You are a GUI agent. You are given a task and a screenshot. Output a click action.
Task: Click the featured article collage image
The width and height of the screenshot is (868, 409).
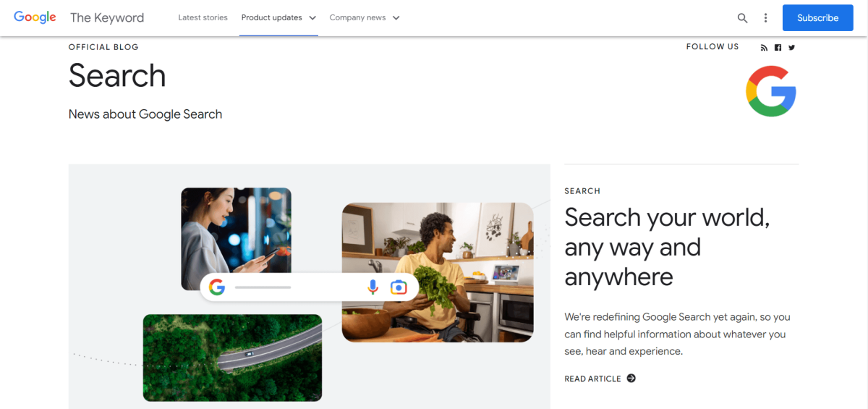pyautogui.click(x=310, y=287)
